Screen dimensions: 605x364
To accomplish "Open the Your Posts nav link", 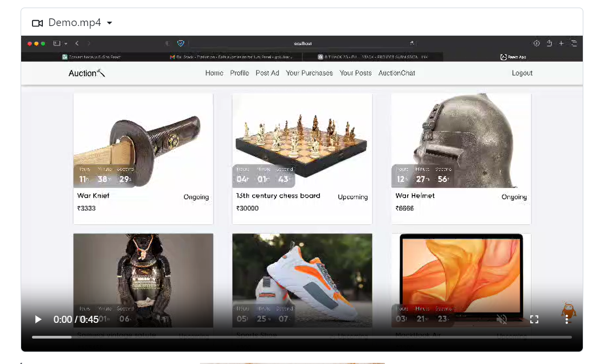I will coord(356,73).
